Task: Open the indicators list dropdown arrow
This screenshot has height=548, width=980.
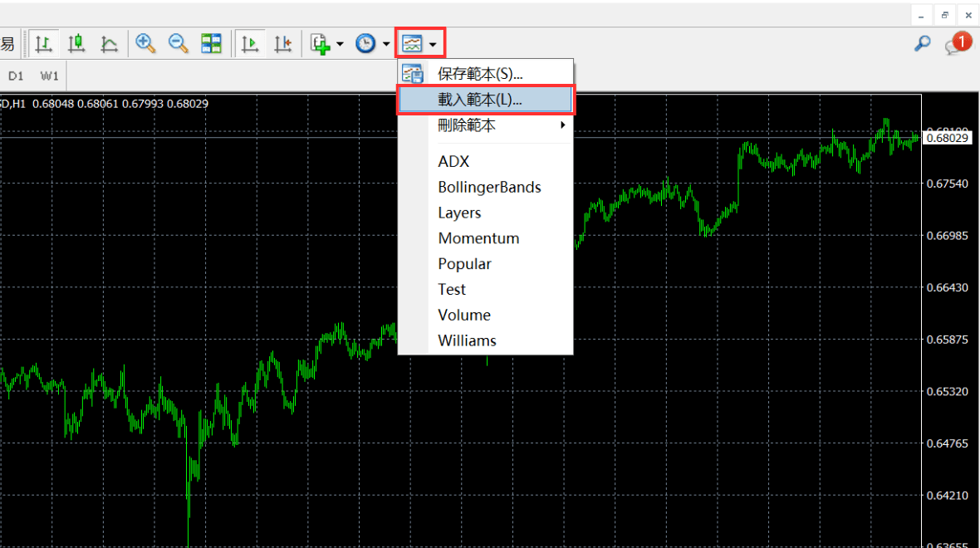Action: point(340,44)
